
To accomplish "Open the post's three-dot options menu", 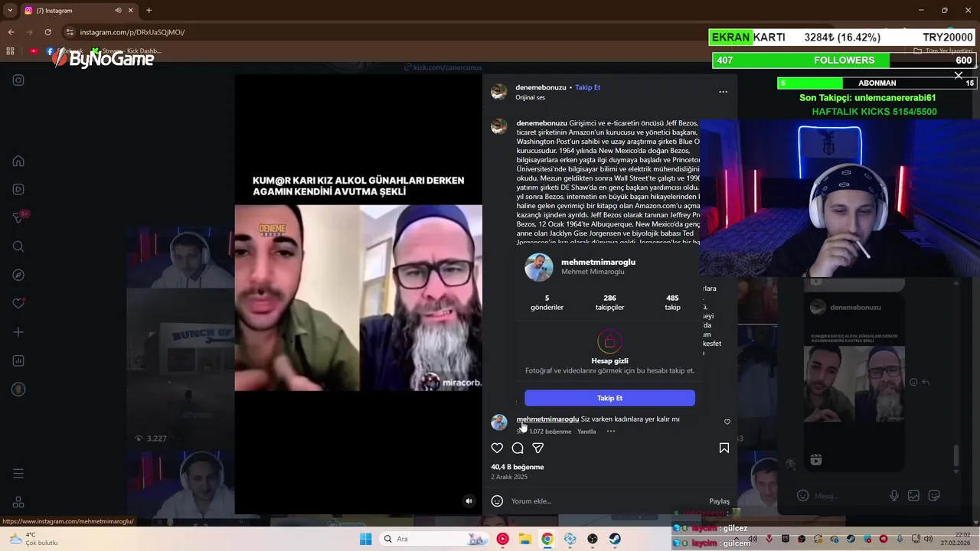I will [x=723, y=92].
